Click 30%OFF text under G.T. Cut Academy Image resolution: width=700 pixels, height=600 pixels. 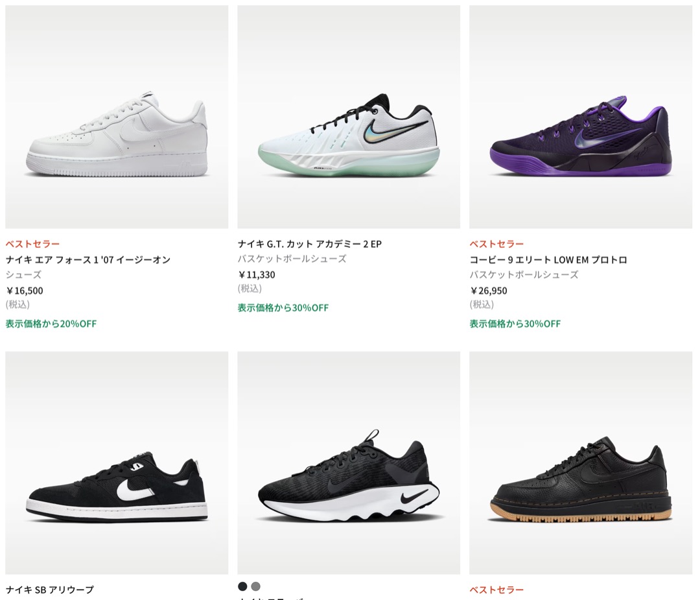tap(283, 307)
